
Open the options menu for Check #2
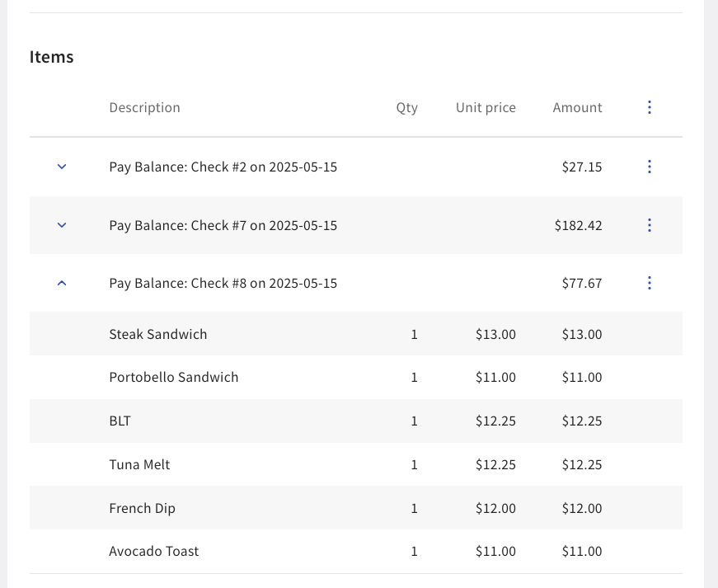point(650,167)
